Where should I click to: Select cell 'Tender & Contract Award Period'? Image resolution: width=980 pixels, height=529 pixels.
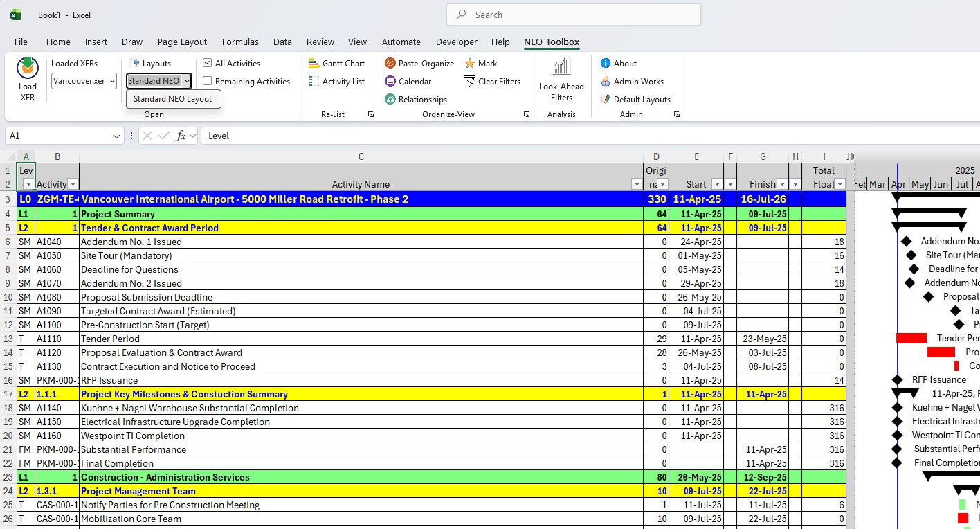(361, 228)
